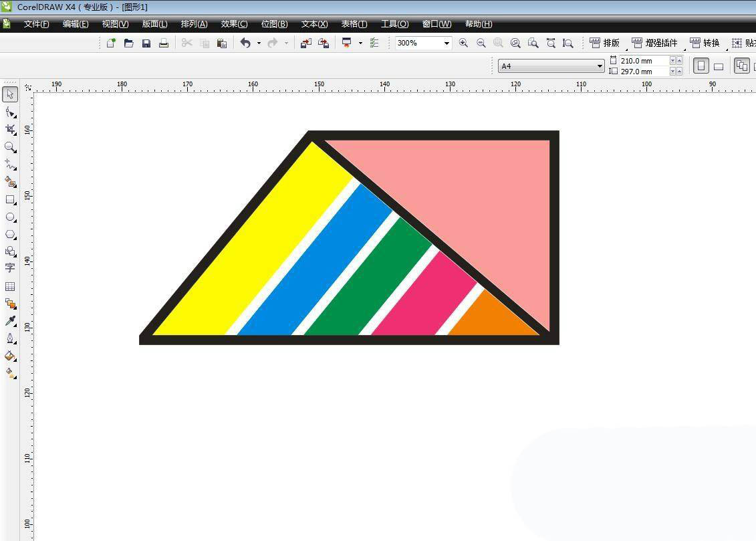Select the Table tool
Image resolution: width=756 pixels, height=541 pixels.
(x=10, y=286)
